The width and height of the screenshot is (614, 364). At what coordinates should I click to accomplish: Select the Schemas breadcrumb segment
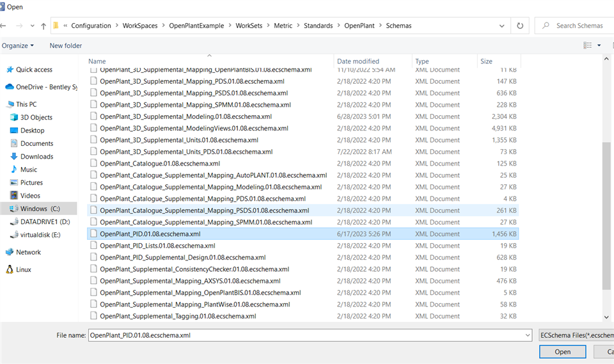pos(398,26)
